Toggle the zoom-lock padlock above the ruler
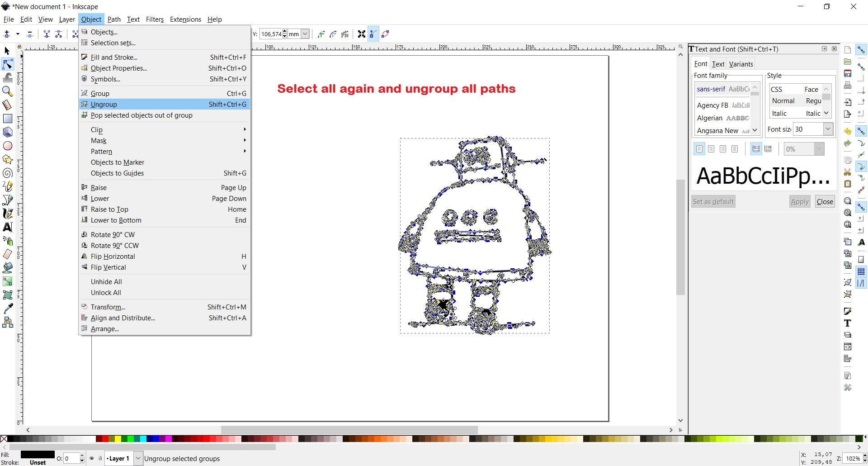This screenshot has width=868, height=466. [19, 47]
